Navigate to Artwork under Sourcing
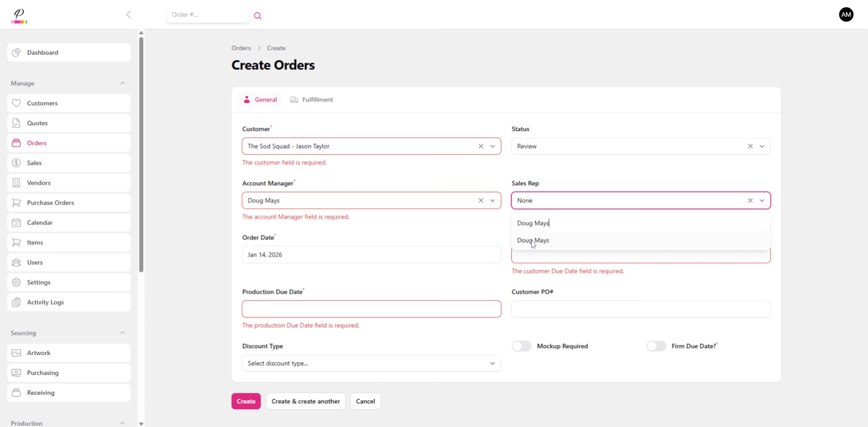The image size is (868, 427). [x=69, y=353]
